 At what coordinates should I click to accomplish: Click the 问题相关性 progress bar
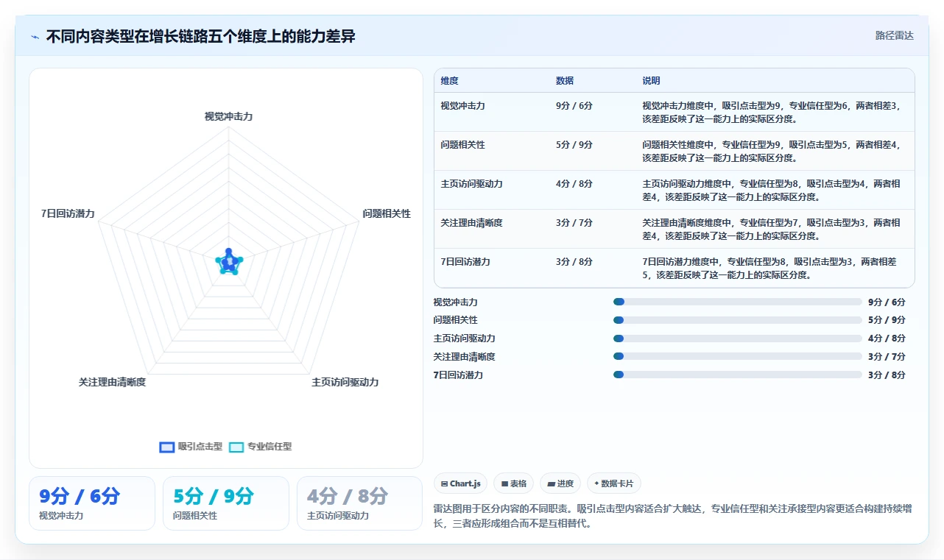click(737, 320)
